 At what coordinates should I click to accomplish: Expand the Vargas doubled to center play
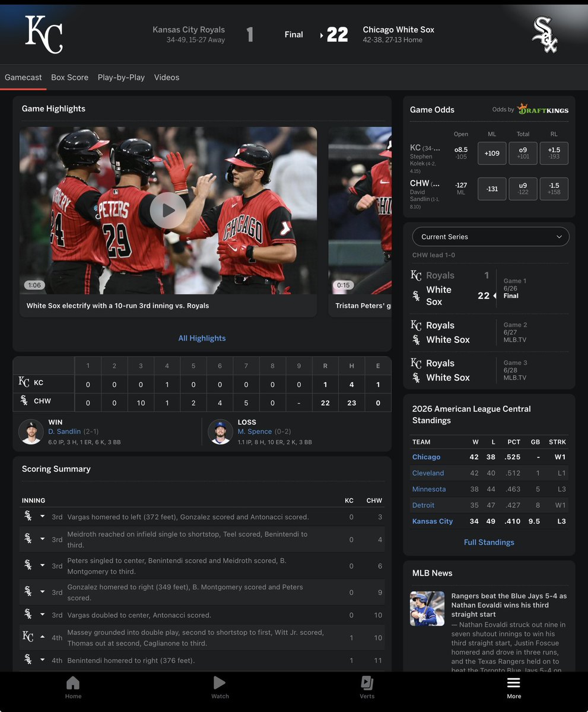click(43, 615)
